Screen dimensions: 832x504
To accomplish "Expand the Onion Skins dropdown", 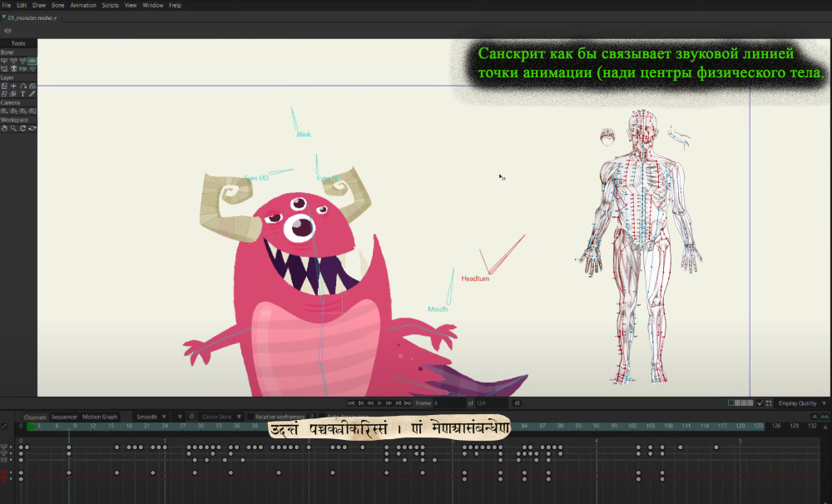I will (x=221, y=417).
